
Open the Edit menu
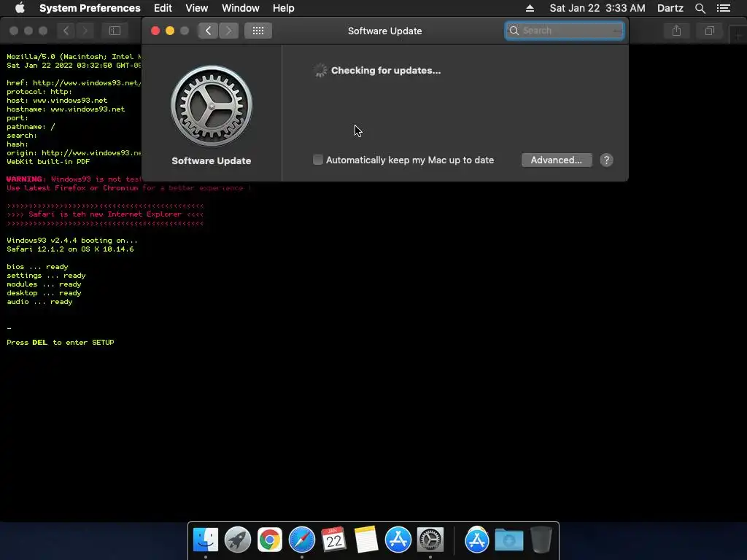pyautogui.click(x=163, y=8)
